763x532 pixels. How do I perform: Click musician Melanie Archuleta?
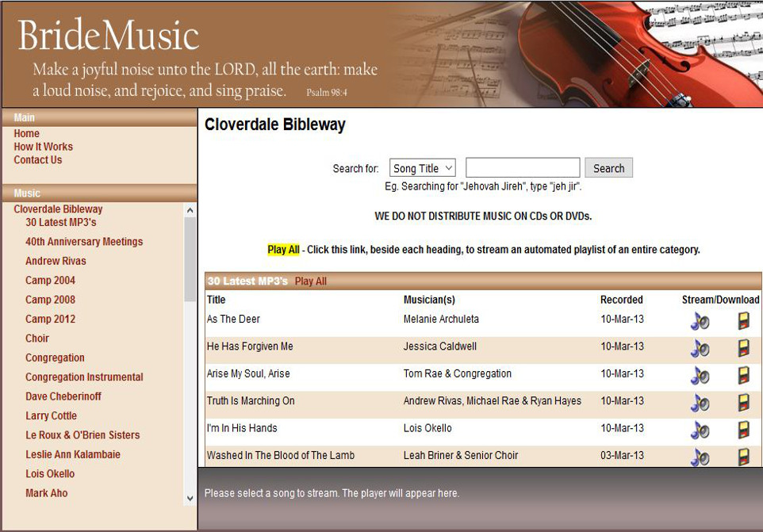(441, 319)
